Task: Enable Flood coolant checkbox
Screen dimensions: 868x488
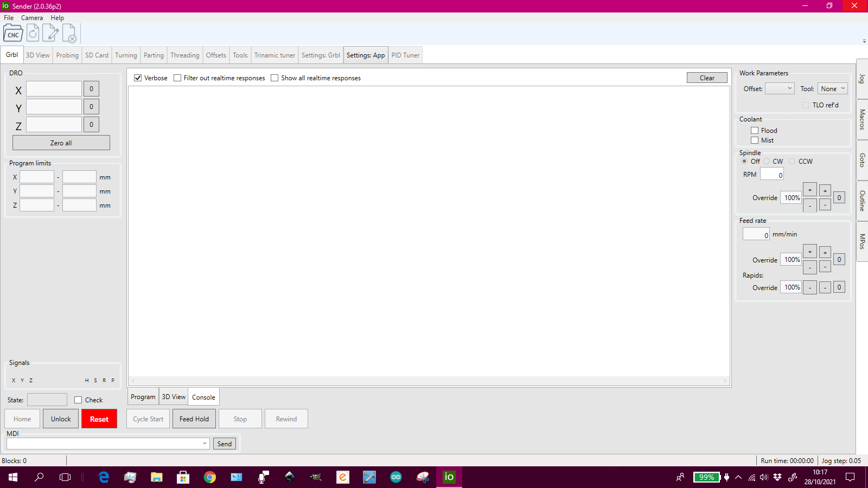Action: (x=755, y=131)
